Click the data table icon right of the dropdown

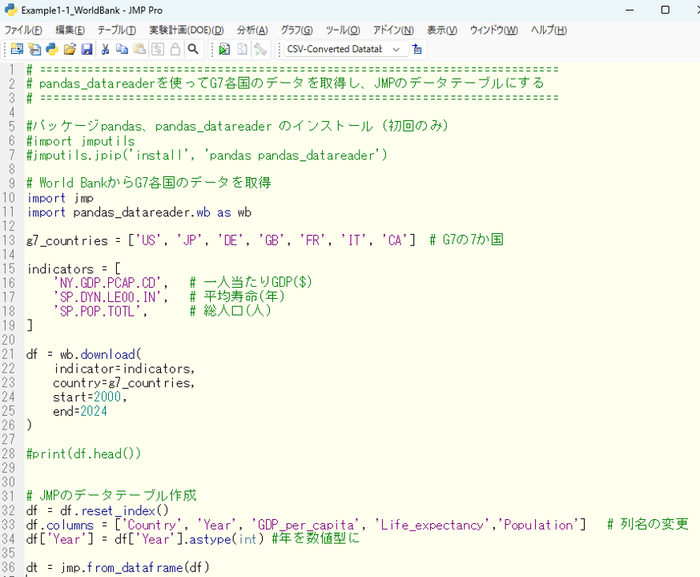click(x=417, y=49)
